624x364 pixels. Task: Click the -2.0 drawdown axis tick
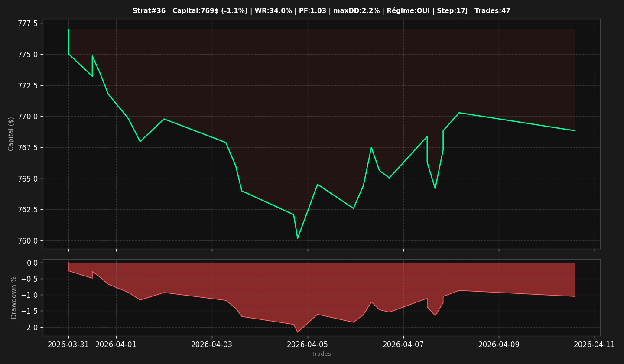29,327
